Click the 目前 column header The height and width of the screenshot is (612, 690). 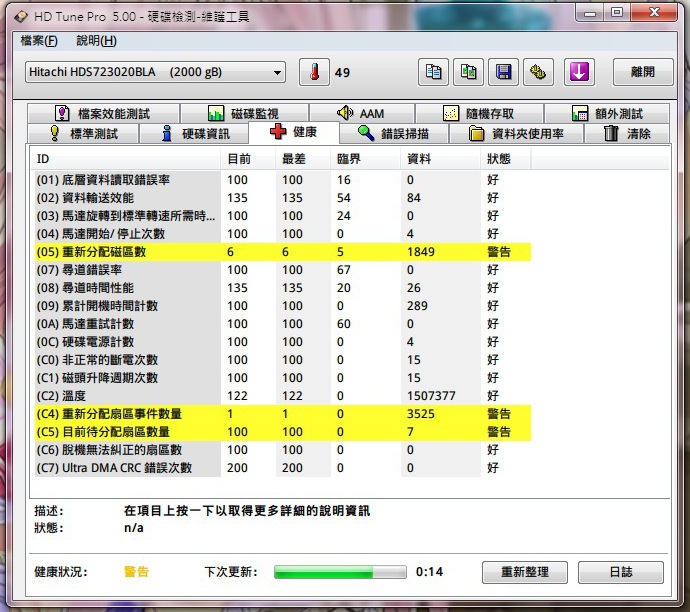point(248,159)
